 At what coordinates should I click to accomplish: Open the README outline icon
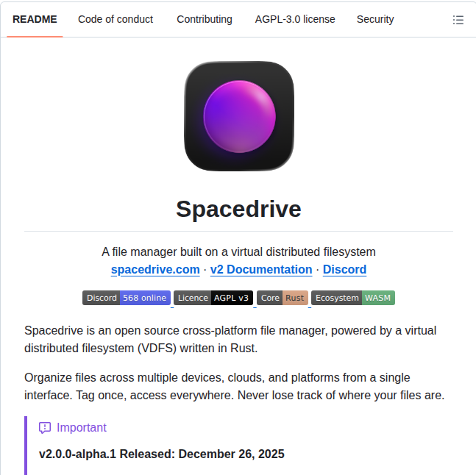tap(458, 20)
